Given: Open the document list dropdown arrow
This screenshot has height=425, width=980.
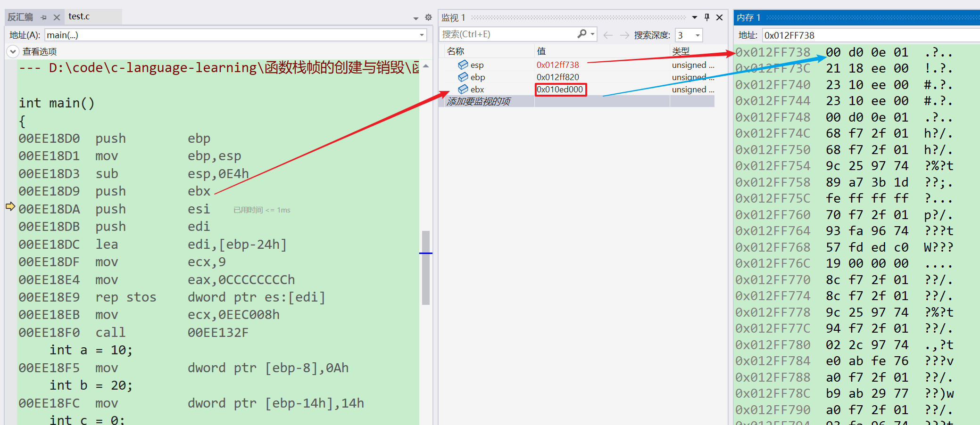Looking at the screenshot, I should (415, 18).
